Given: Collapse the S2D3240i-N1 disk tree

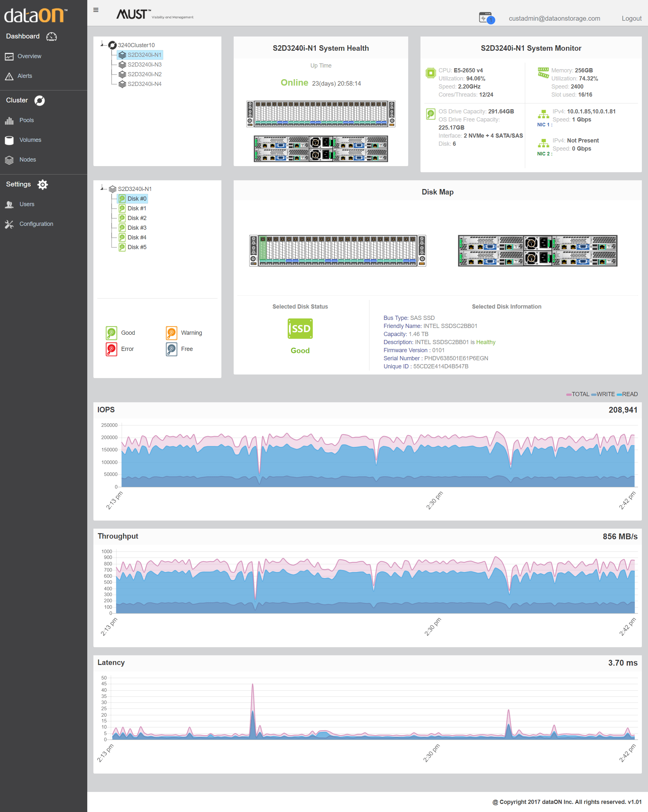Looking at the screenshot, I should 102,188.
